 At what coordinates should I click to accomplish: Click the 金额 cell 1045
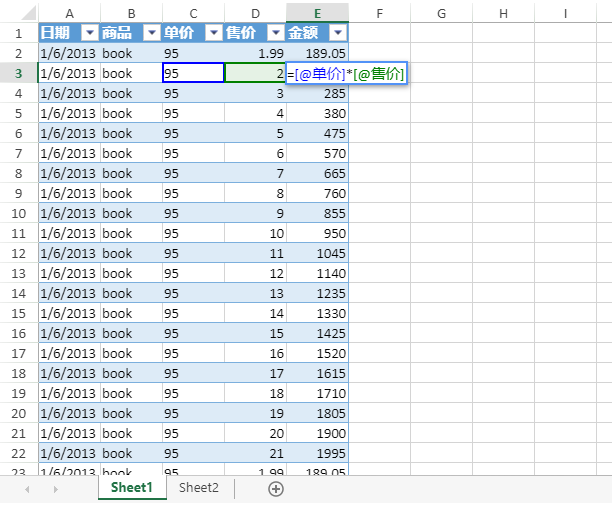click(318, 253)
